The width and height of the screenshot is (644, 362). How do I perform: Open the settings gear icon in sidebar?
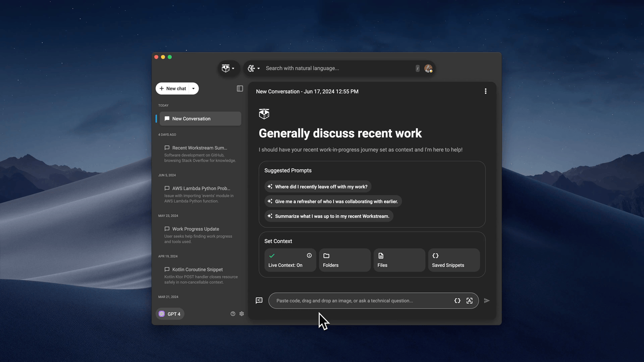click(x=241, y=314)
